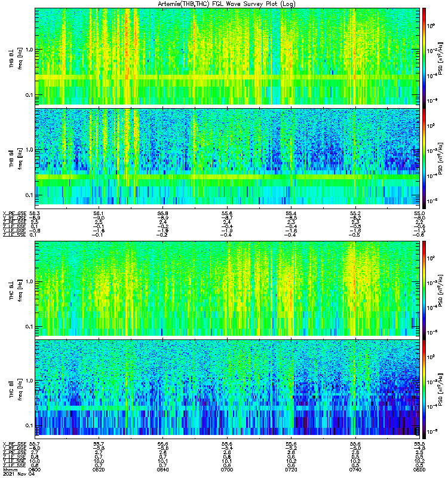Click the 'THC B∥ freq [Hz]' axis label
The width and height of the screenshot is (448, 478).
tap(16, 390)
